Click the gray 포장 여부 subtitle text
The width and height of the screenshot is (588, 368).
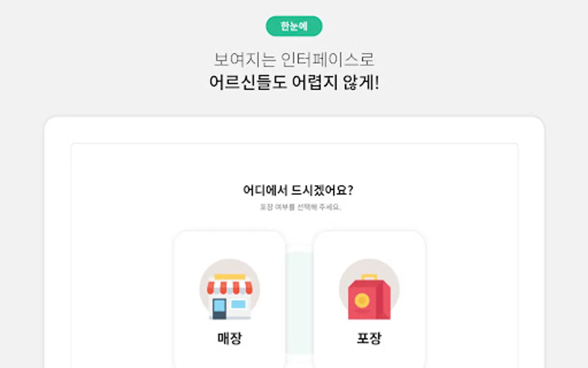300,207
